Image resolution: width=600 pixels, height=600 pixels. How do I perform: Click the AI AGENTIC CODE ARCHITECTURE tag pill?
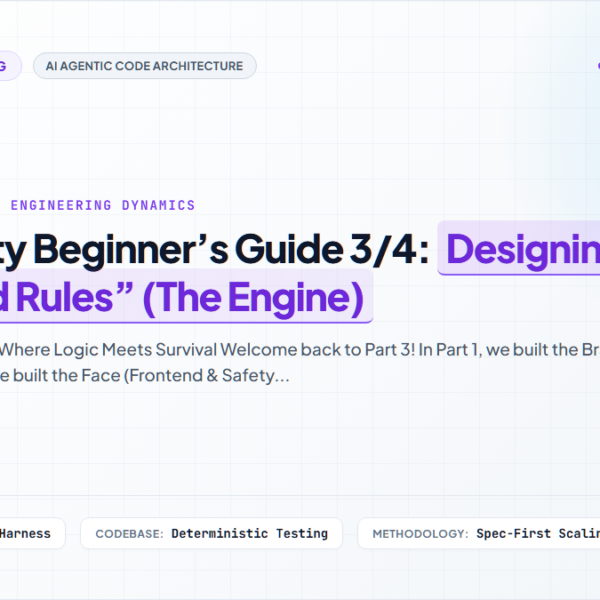click(145, 66)
